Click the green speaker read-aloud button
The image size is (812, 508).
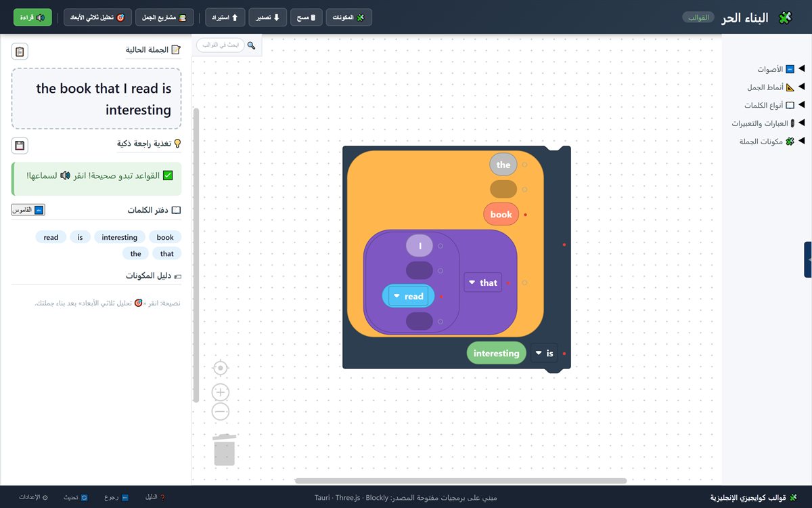pyautogui.click(x=32, y=18)
